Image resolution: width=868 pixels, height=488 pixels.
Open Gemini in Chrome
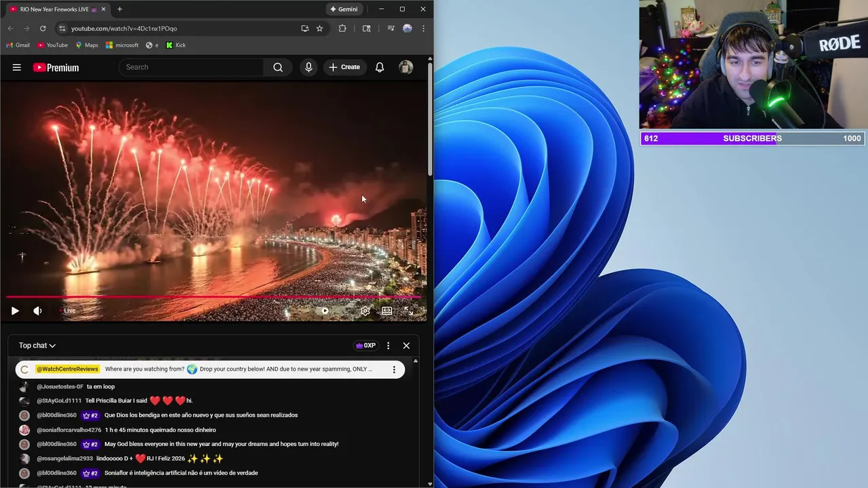tap(344, 9)
